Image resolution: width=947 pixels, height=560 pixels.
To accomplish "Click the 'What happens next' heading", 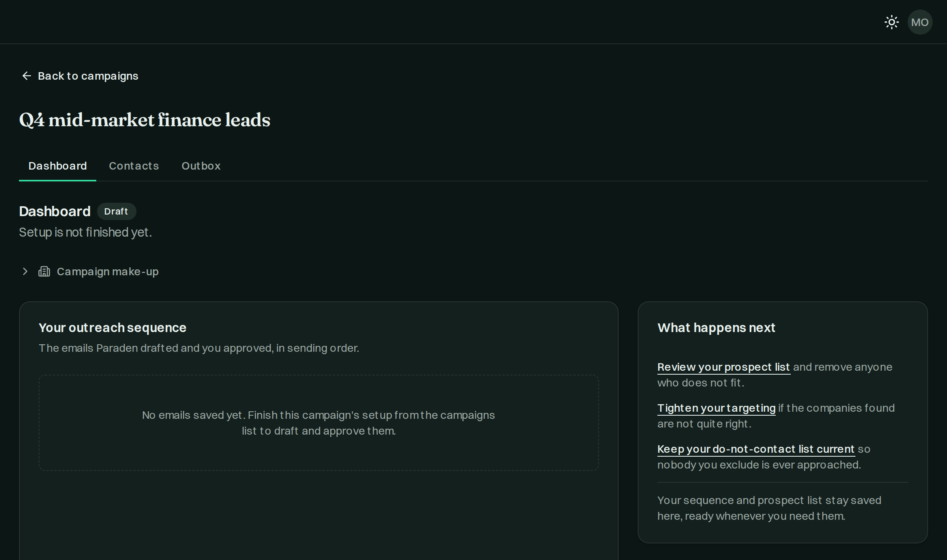I will 716,328.
